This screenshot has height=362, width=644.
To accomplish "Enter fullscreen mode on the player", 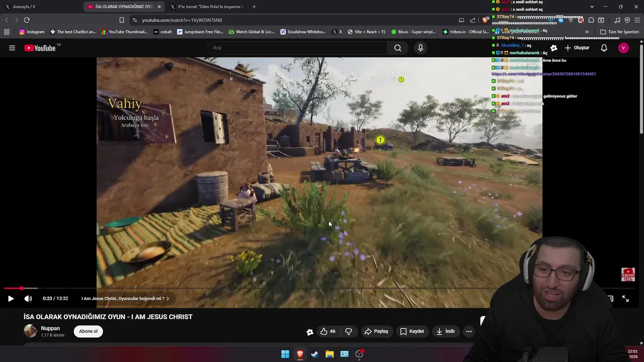I will (x=625, y=299).
